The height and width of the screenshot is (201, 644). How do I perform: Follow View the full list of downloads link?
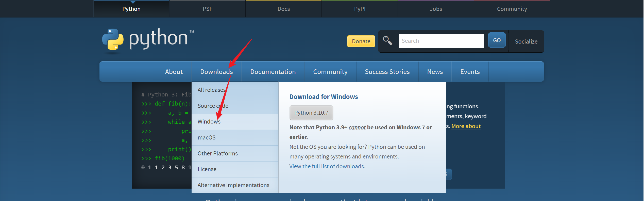coord(327,166)
